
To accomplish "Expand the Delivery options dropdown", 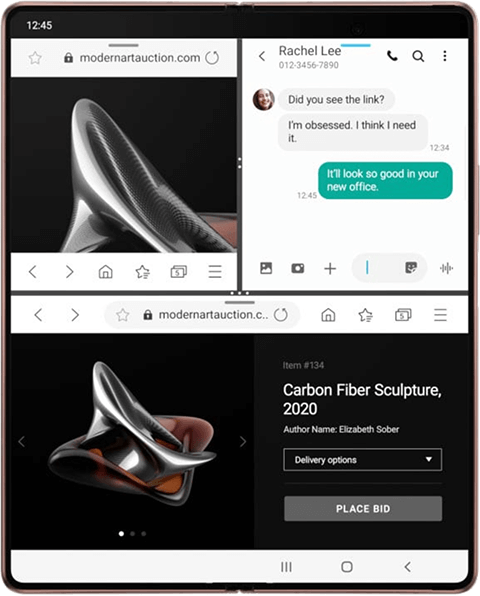I will point(363,460).
